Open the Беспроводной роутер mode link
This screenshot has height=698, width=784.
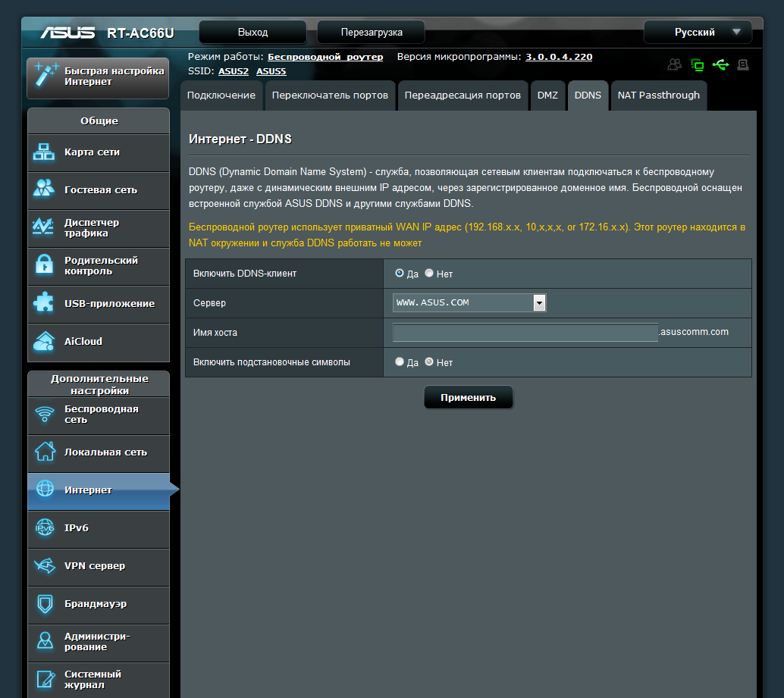(x=325, y=57)
